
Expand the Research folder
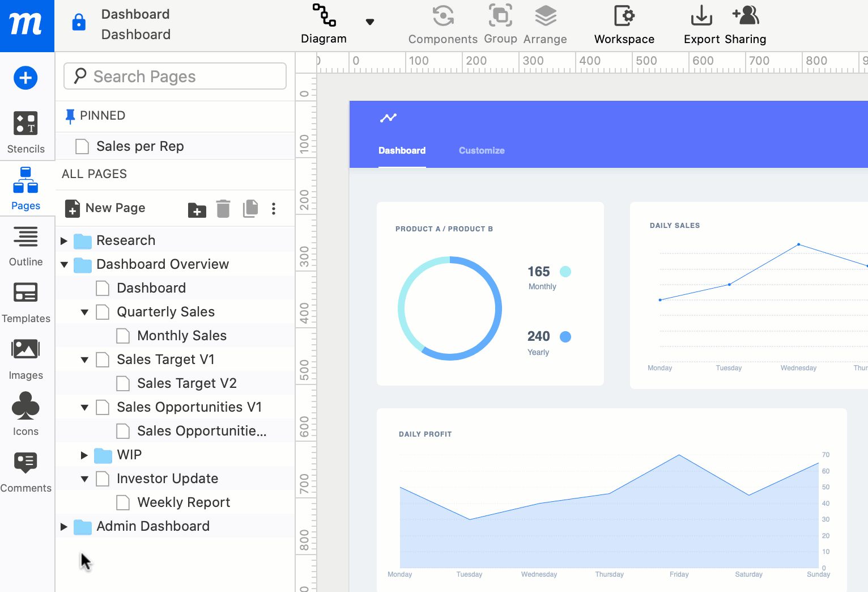[64, 241]
